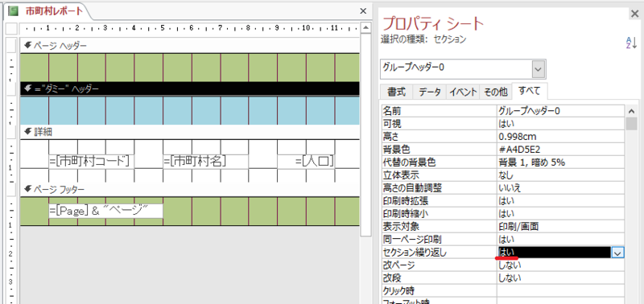The height and width of the screenshot is (304, 644).
Task: Click the 背景色 value #A4D5E2
Action: coord(560,150)
